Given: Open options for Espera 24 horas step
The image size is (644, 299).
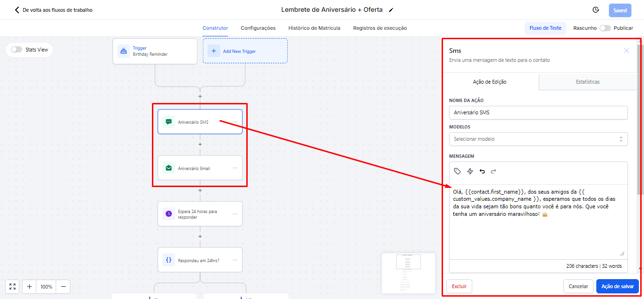Looking at the screenshot, I should [235, 214].
